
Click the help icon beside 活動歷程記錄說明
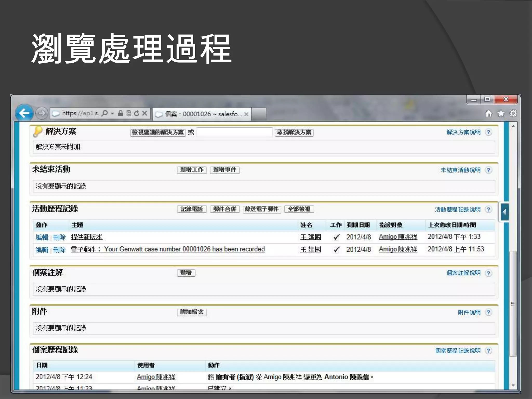(x=488, y=210)
